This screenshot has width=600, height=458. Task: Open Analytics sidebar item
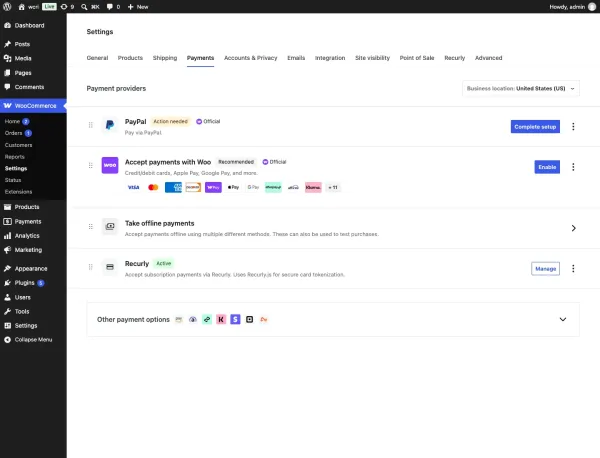[x=27, y=236]
